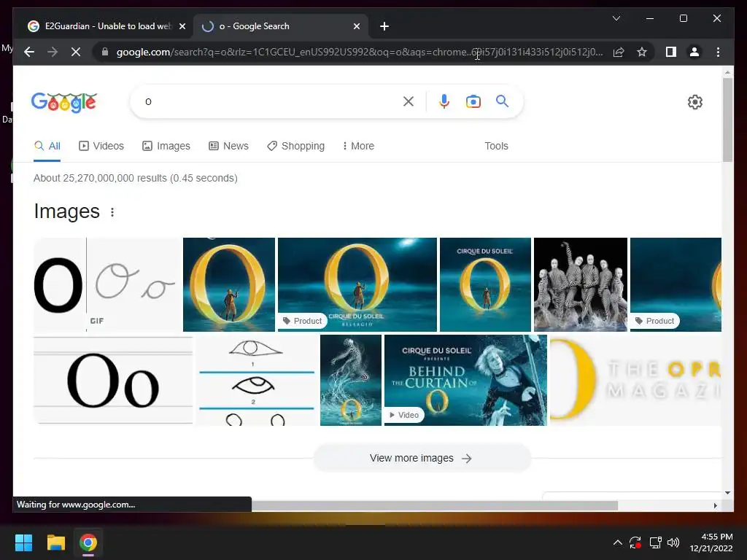The width and height of the screenshot is (747, 560).
Task: Click the scroll down arrow
Action: point(727,493)
